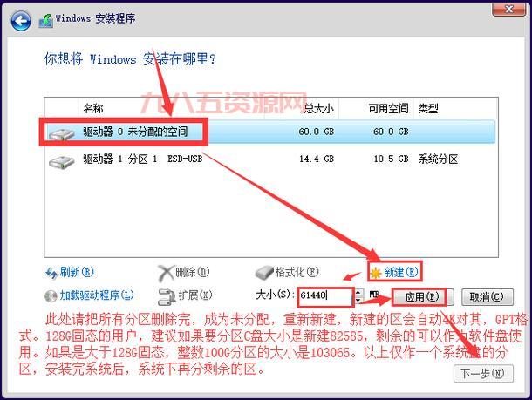The width and height of the screenshot is (532, 400).
Task: Refresh the drive list via 刷新(R)
Action: [x=77, y=272]
